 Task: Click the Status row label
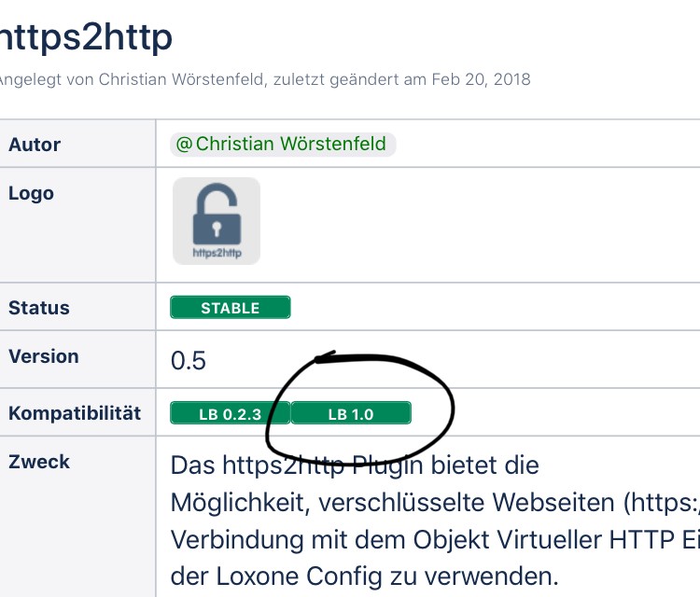click(38, 308)
